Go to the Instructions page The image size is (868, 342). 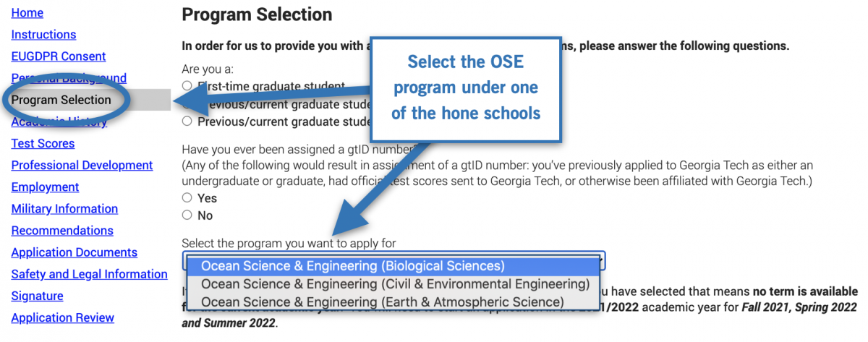tap(43, 35)
